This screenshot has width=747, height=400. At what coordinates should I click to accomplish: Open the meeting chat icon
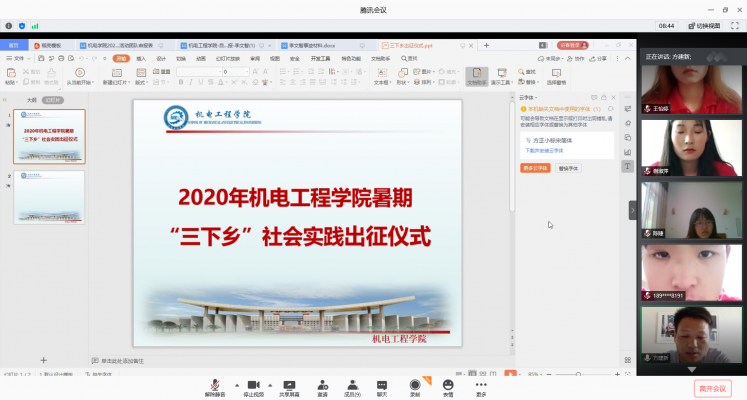[x=382, y=385]
